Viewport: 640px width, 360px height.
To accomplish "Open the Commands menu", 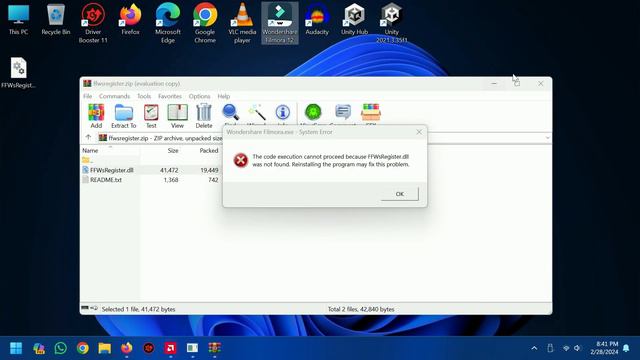I will tap(114, 96).
